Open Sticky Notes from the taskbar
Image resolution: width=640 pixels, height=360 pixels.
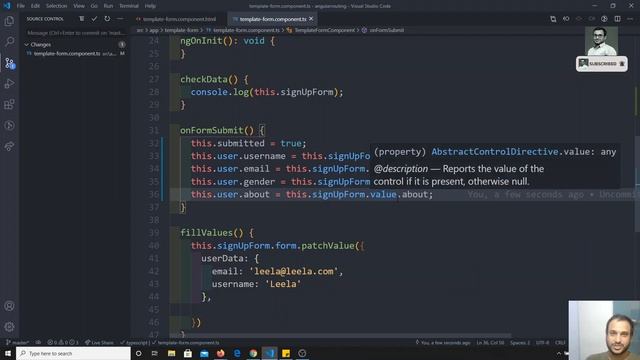pos(286,353)
